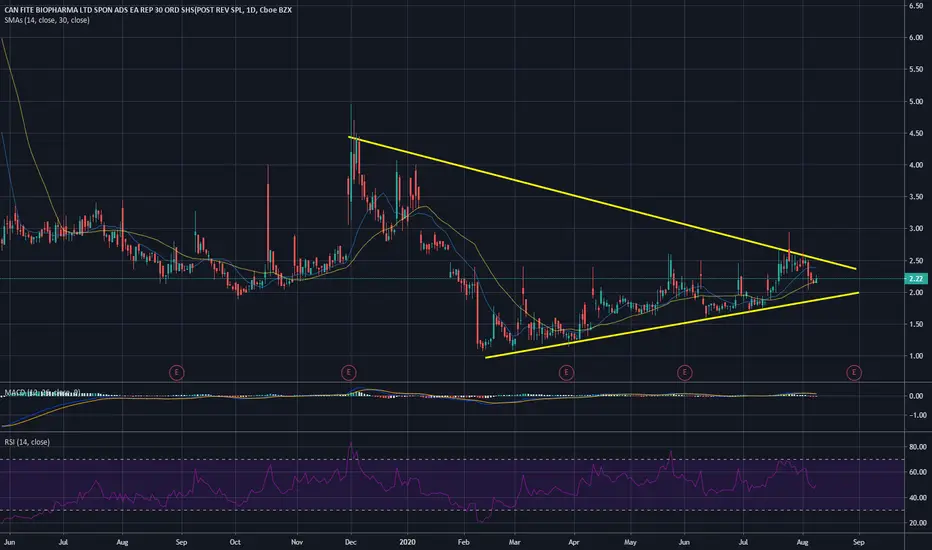Click the May label on time axis
This screenshot has width=932, height=550.
pyautogui.click(x=630, y=542)
